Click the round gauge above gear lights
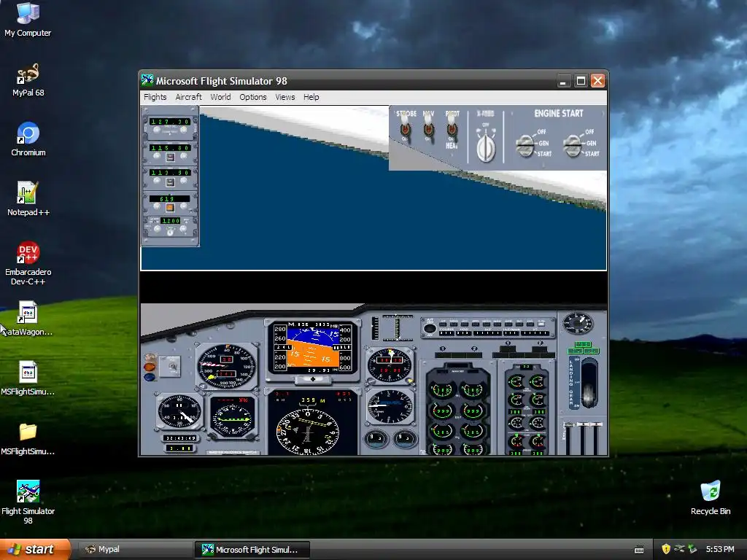The image size is (747, 560). pyautogui.click(x=578, y=323)
